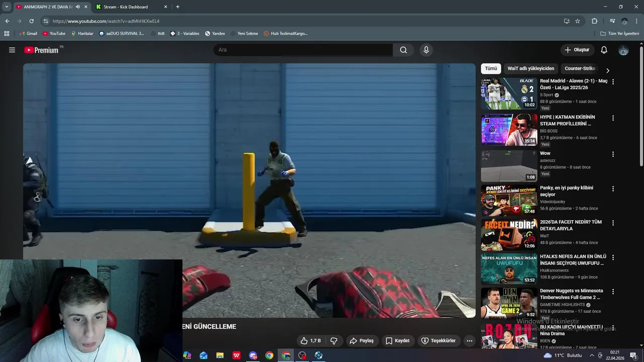This screenshot has width=644, height=362.
Task: Like the video (1,7 B)
Action: [x=310, y=340]
